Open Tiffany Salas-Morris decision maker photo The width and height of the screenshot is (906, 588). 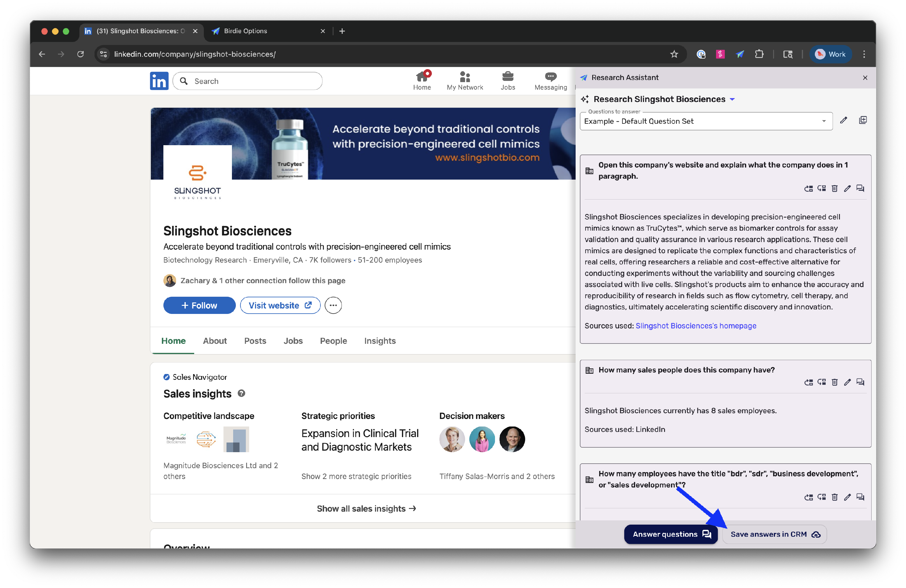(x=452, y=439)
